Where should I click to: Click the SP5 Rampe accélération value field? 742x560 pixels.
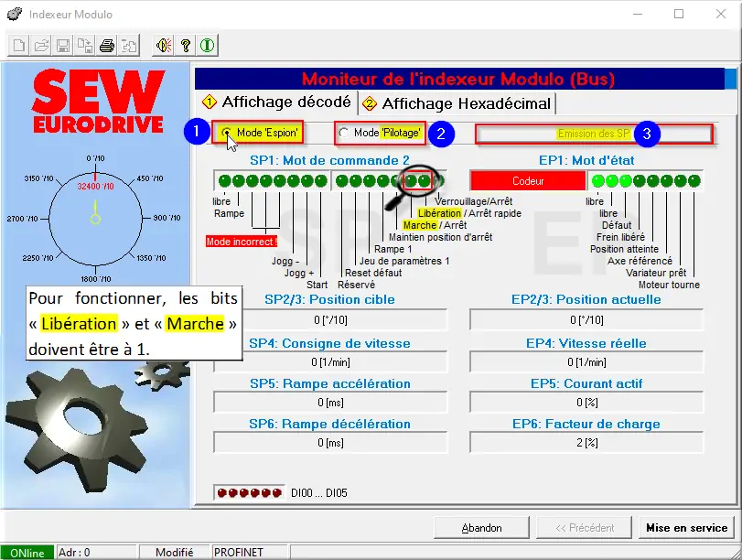[x=330, y=403]
